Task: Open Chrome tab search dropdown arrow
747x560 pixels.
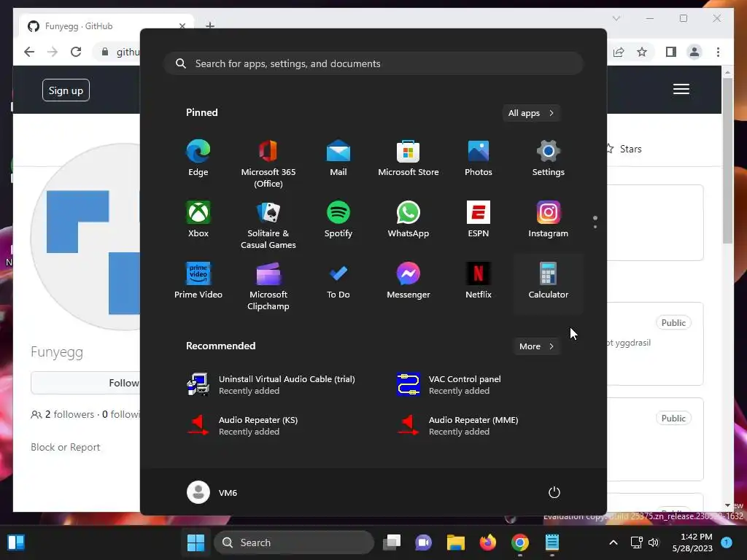Action: pos(616,18)
